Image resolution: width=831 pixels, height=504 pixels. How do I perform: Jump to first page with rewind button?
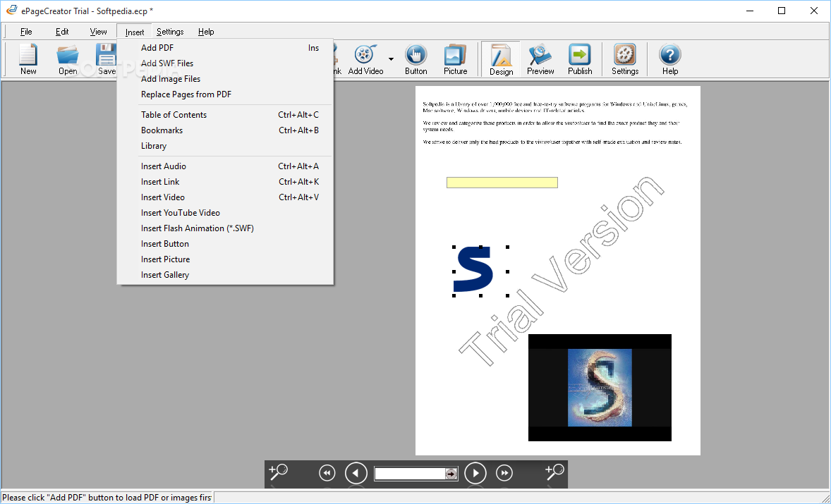[x=327, y=473]
